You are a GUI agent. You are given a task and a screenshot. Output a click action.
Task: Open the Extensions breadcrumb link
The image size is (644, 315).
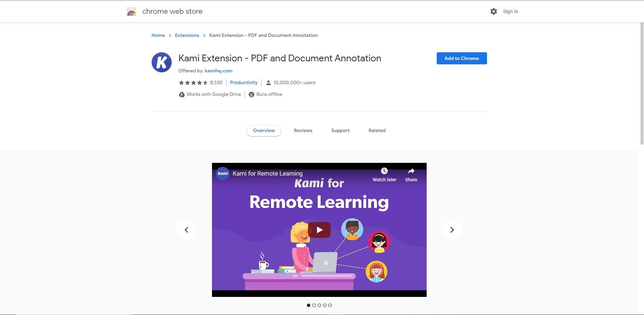(x=187, y=35)
